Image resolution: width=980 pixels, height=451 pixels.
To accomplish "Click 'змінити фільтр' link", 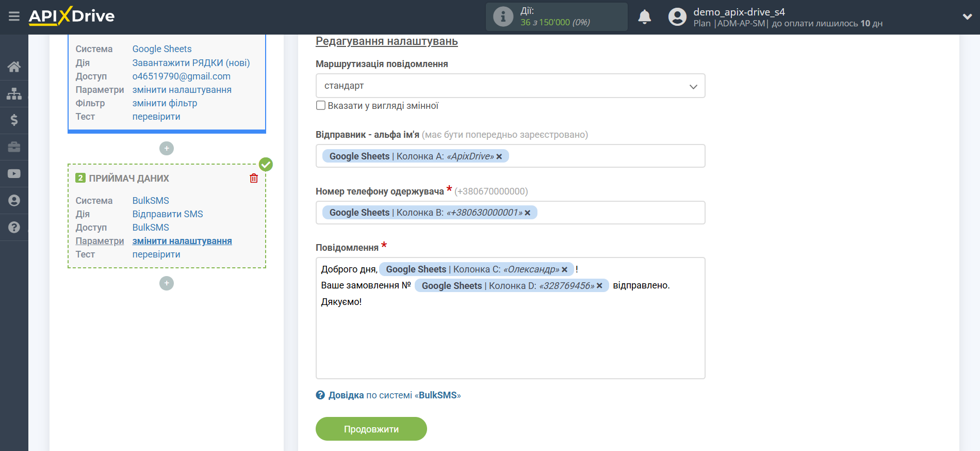I will pyautogui.click(x=165, y=103).
